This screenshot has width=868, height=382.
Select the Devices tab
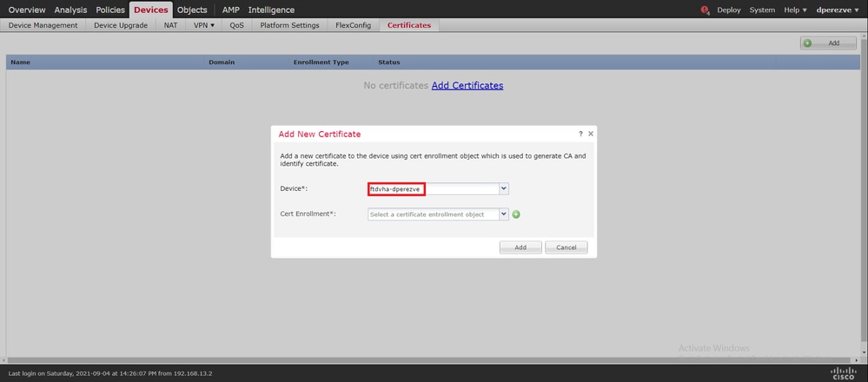[150, 10]
